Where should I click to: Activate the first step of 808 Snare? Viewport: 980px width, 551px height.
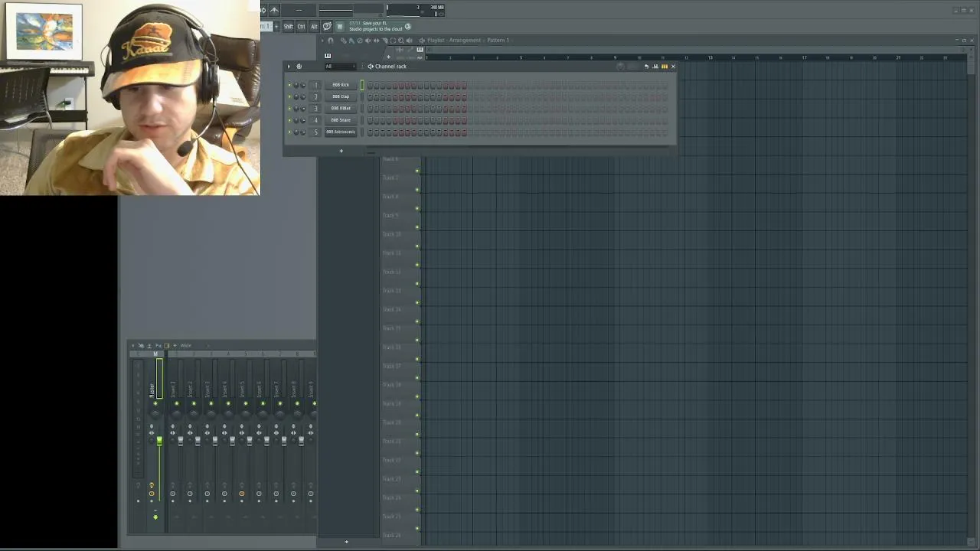(371, 120)
